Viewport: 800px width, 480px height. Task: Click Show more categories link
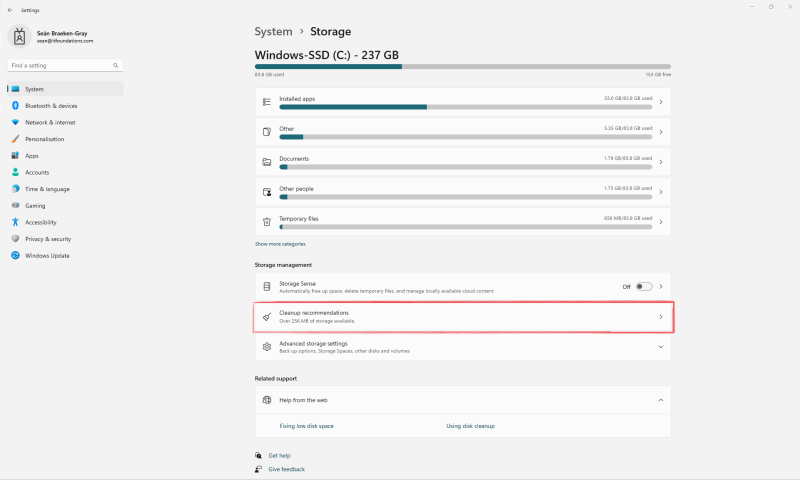click(x=280, y=244)
